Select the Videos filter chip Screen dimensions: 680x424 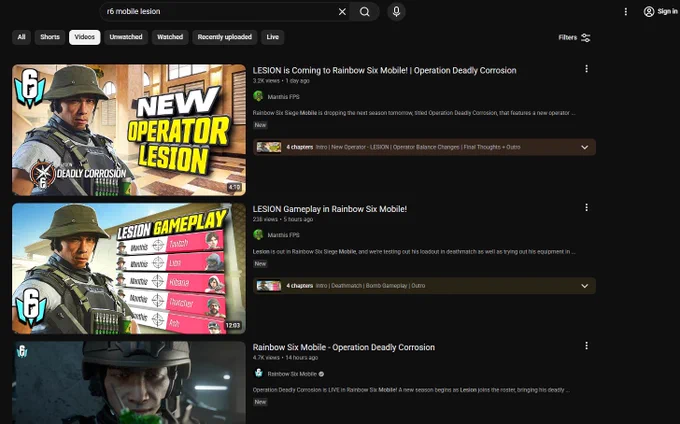(x=85, y=37)
